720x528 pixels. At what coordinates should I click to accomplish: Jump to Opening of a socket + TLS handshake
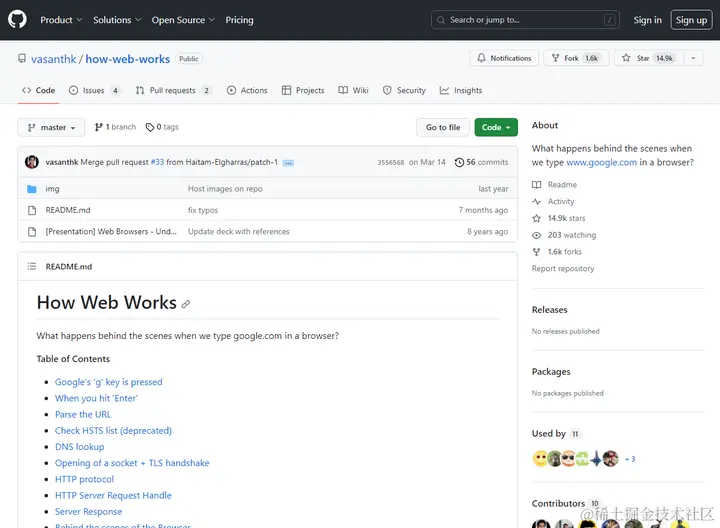click(x=132, y=463)
